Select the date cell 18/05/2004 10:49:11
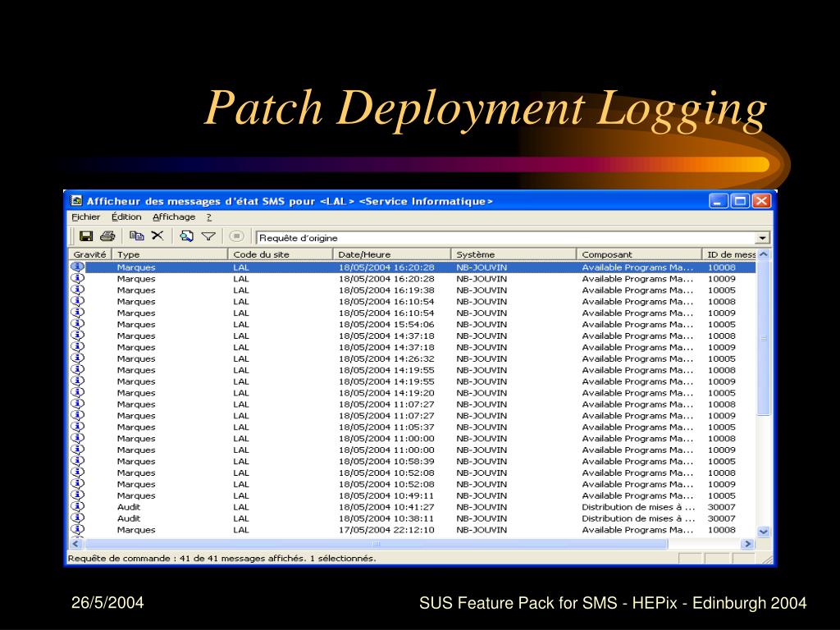Screen dimensions: 840x630 point(386,495)
